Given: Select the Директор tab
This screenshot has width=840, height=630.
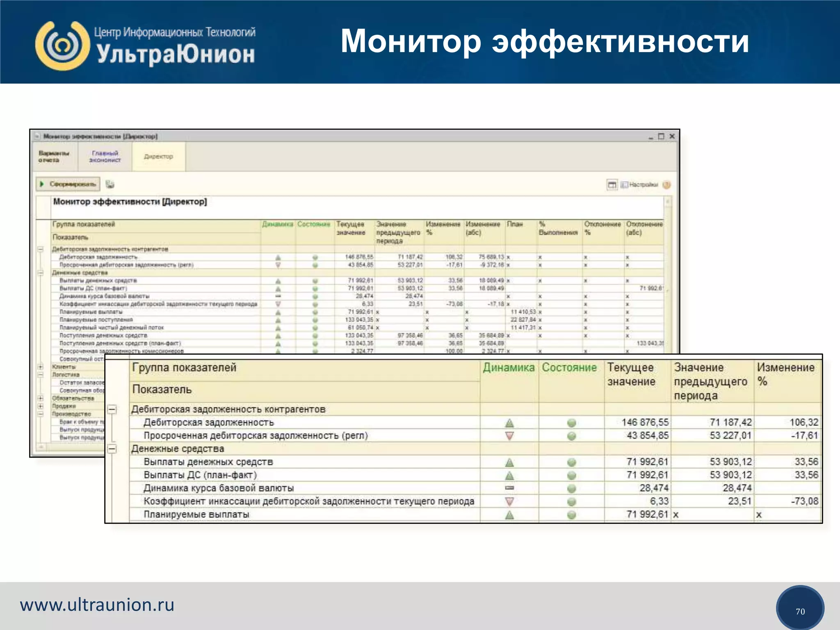Looking at the screenshot, I should click(158, 157).
